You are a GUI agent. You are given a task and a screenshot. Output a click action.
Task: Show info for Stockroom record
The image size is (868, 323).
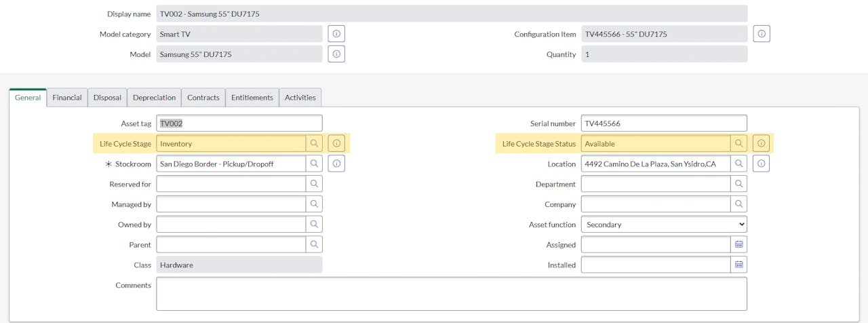[x=336, y=164]
